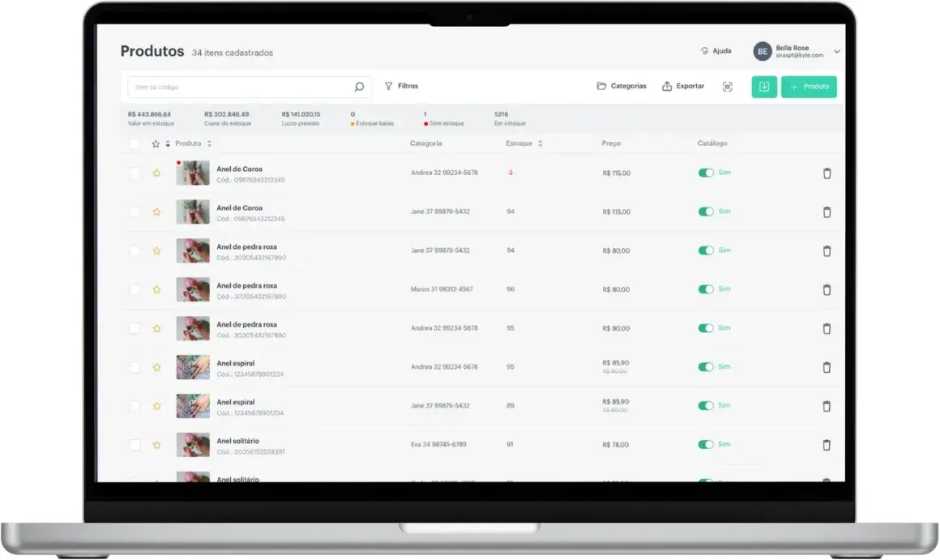
Task: Expand the Bella Rose account dropdown
Action: tap(837, 52)
